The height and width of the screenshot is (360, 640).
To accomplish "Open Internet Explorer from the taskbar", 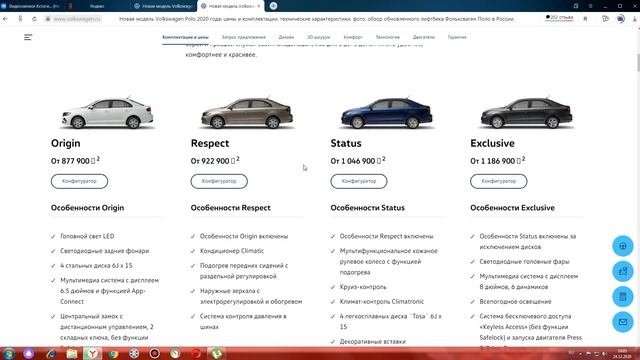I will click(x=51, y=353).
